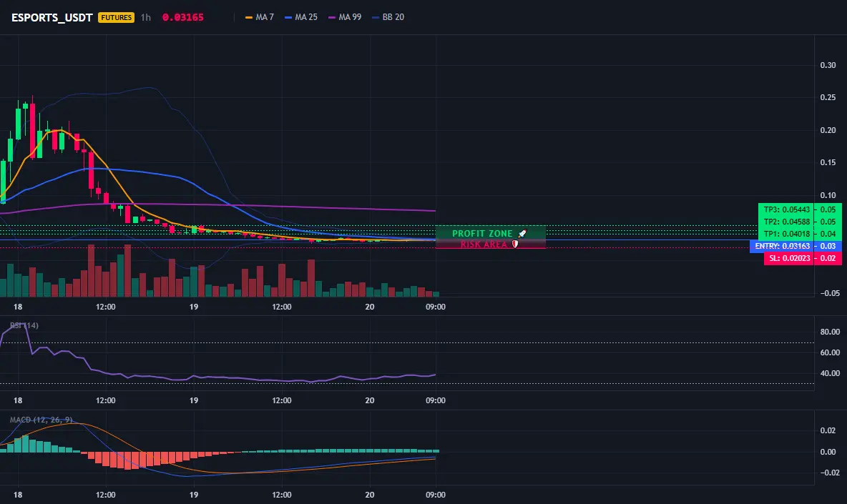Click the RISK AREA banner
847x504 pixels.
click(491, 244)
